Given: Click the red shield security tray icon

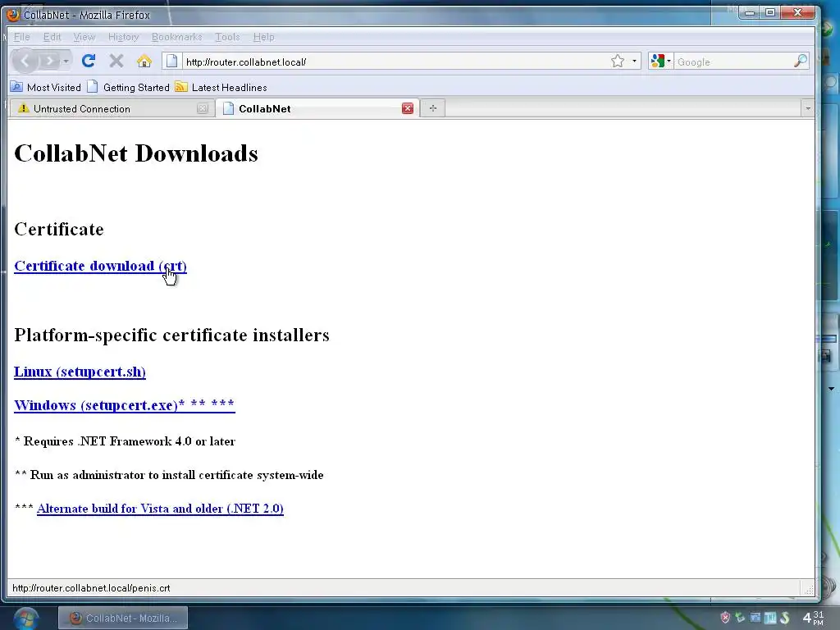Looking at the screenshot, I should tap(725, 618).
